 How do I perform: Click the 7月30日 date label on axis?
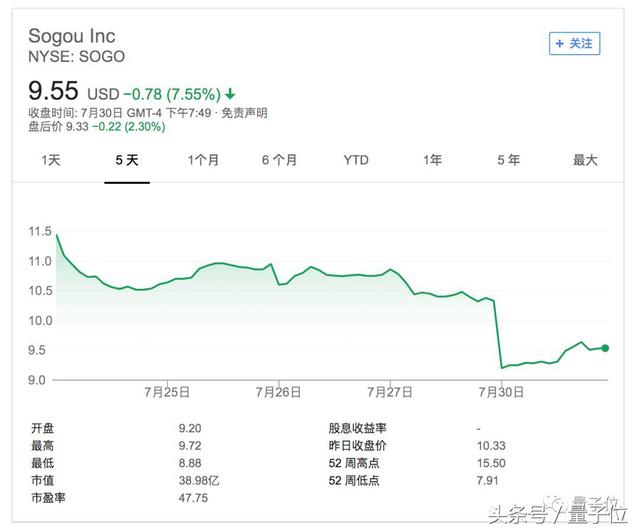(x=504, y=392)
